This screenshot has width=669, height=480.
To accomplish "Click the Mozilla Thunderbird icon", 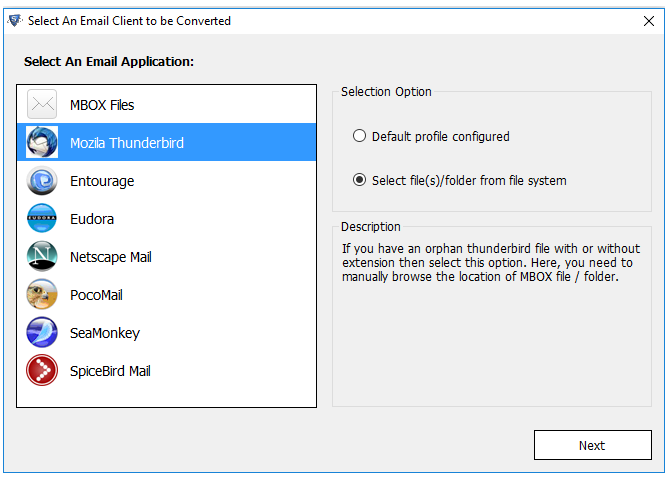I will point(42,142).
